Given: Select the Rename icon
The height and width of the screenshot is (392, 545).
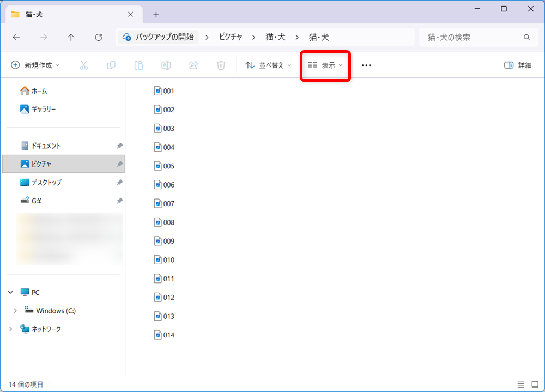Looking at the screenshot, I should [x=166, y=65].
